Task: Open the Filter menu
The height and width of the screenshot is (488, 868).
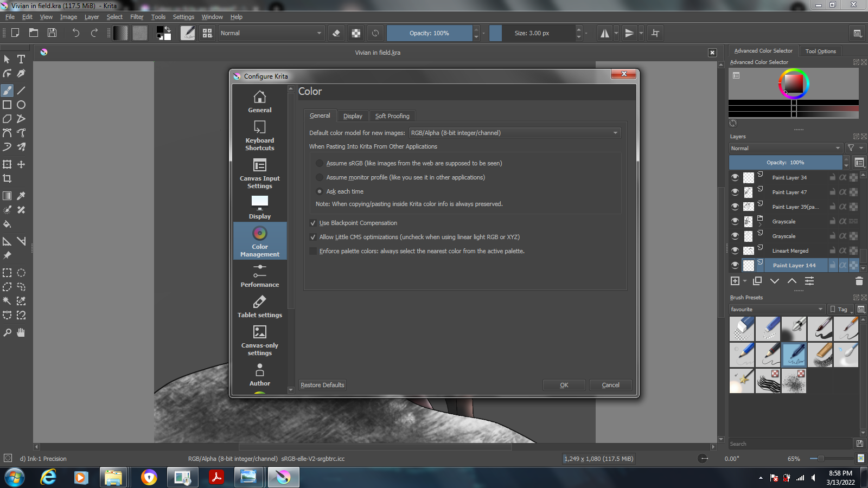Action: [x=137, y=17]
